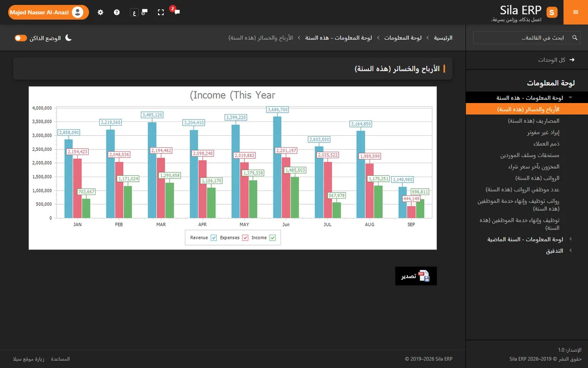The width and height of the screenshot is (588, 368).
Task: Select الأرباح والخسائر (هذه السنة) menu item
Action: click(527, 109)
